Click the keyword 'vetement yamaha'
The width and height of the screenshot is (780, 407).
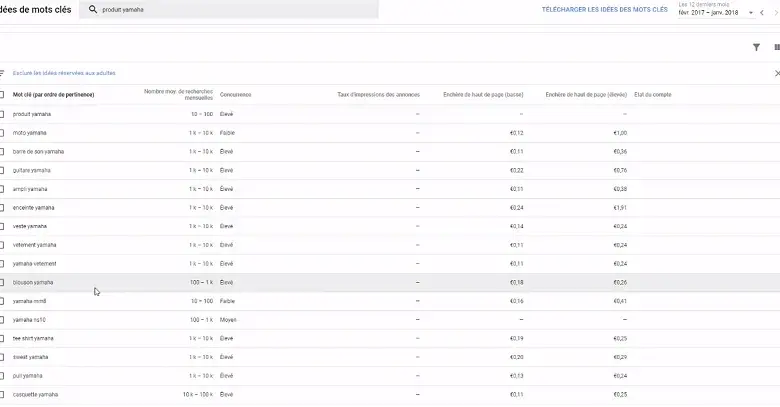34,245
